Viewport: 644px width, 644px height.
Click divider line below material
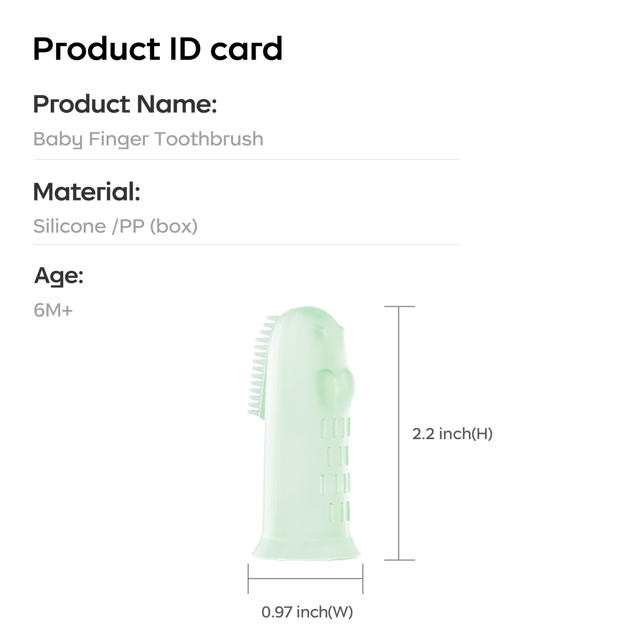(x=246, y=244)
